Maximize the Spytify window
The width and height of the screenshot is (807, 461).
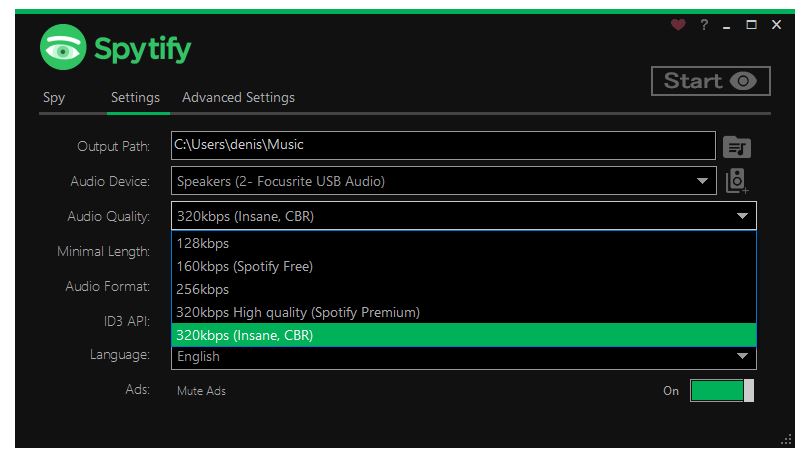(751, 24)
